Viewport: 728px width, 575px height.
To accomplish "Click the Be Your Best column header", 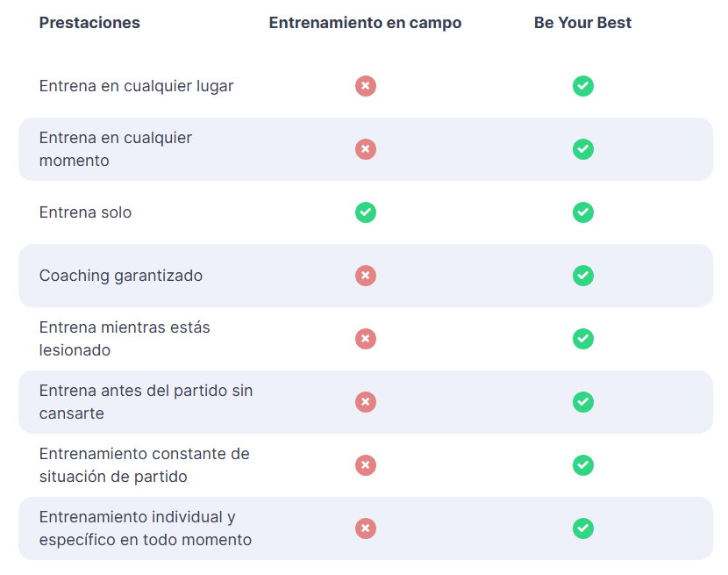I will tap(582, 23).
